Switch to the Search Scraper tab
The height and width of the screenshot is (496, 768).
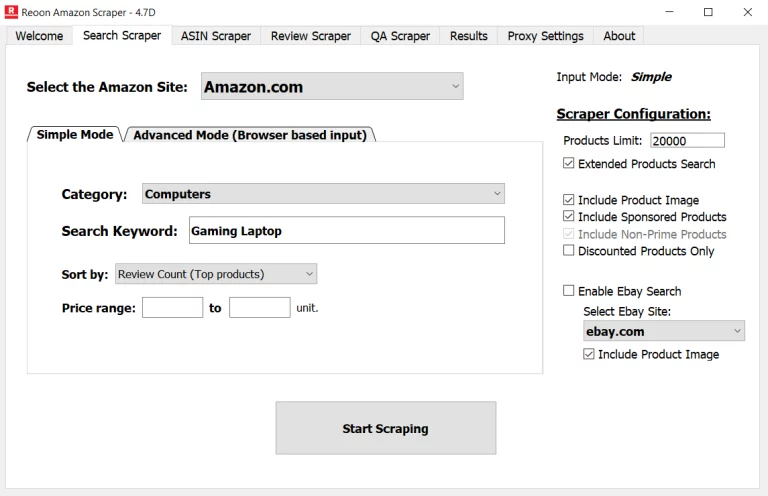tap(122, 35)
